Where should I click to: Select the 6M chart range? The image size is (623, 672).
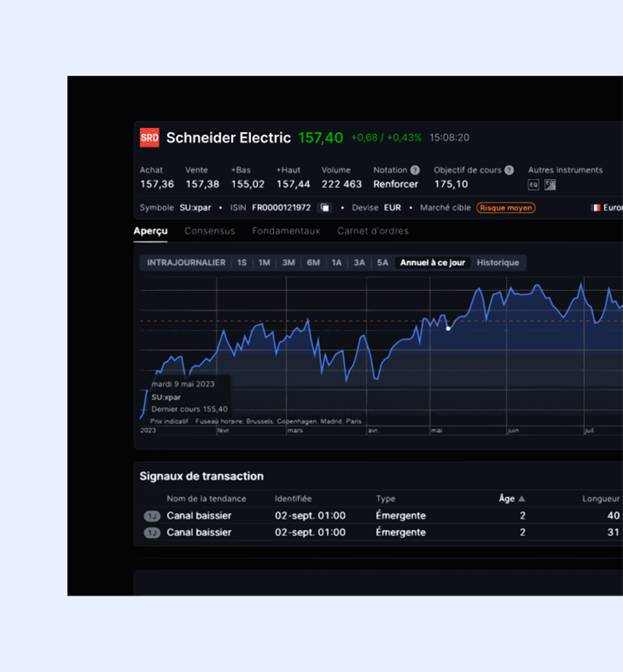(x=313, y=263)
